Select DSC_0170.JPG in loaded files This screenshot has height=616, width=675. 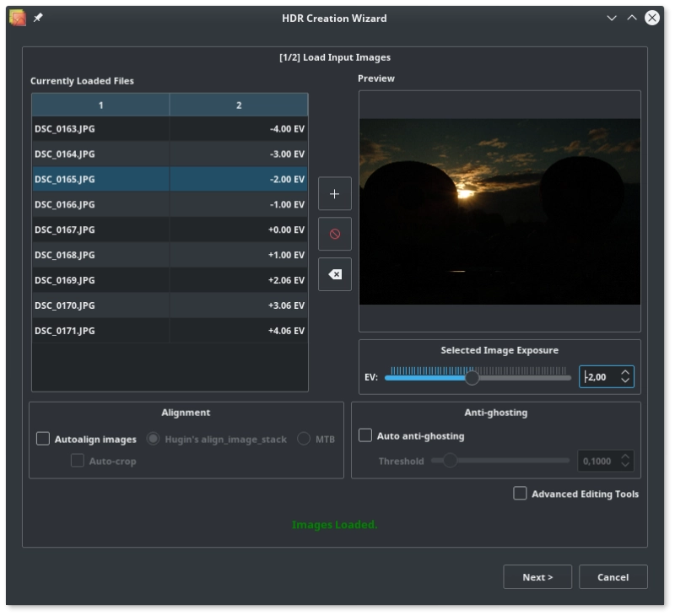(x=100, y=305)
